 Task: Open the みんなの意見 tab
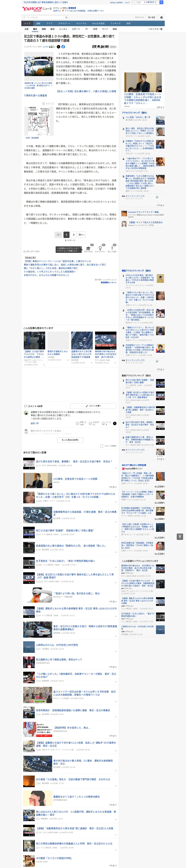tap(98, 24)
